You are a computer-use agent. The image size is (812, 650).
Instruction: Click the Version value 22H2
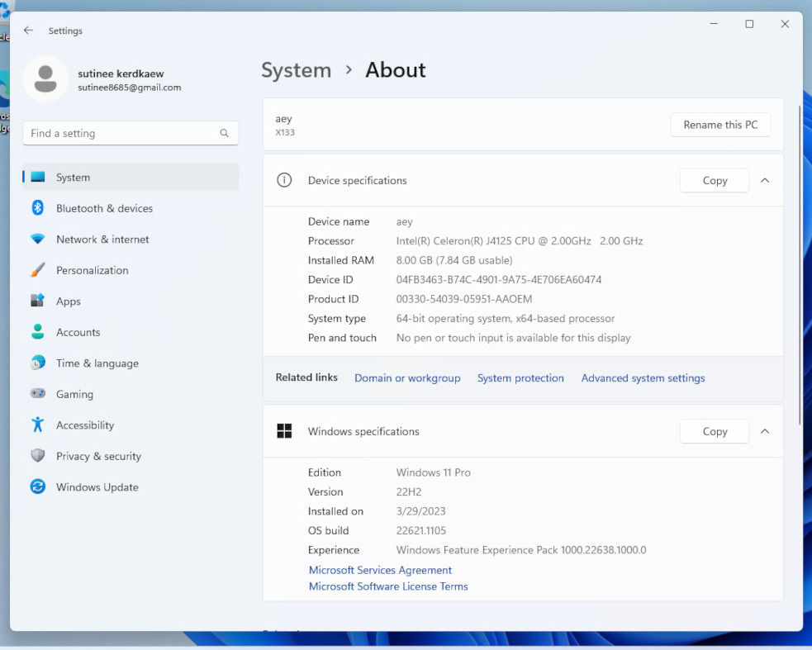pyautogui.click(x=409, y=492)
